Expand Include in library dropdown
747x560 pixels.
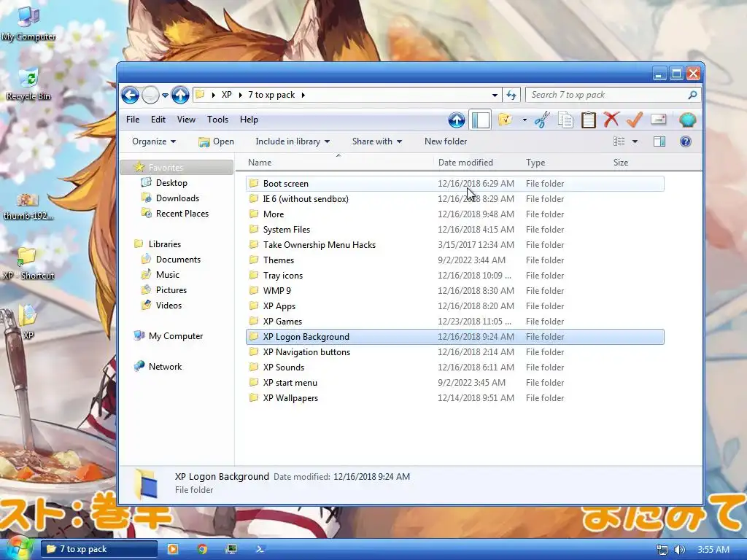[x=293, y=141]
